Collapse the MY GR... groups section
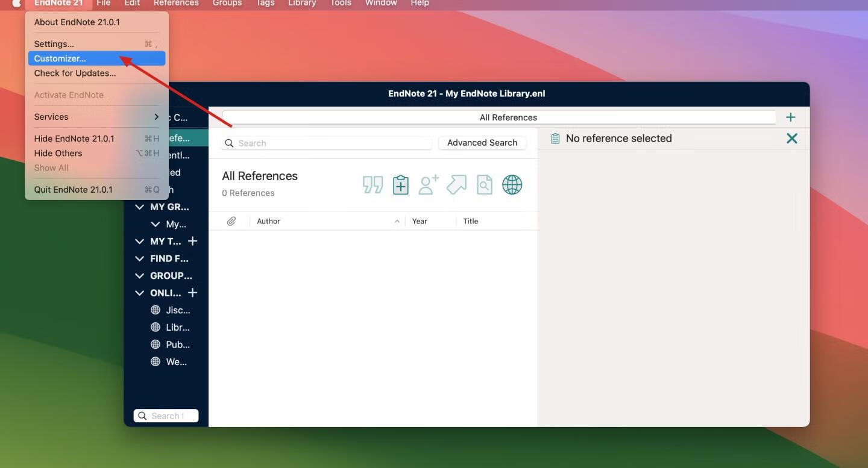This screenshot has height=468, width=868. pos(140,207)
